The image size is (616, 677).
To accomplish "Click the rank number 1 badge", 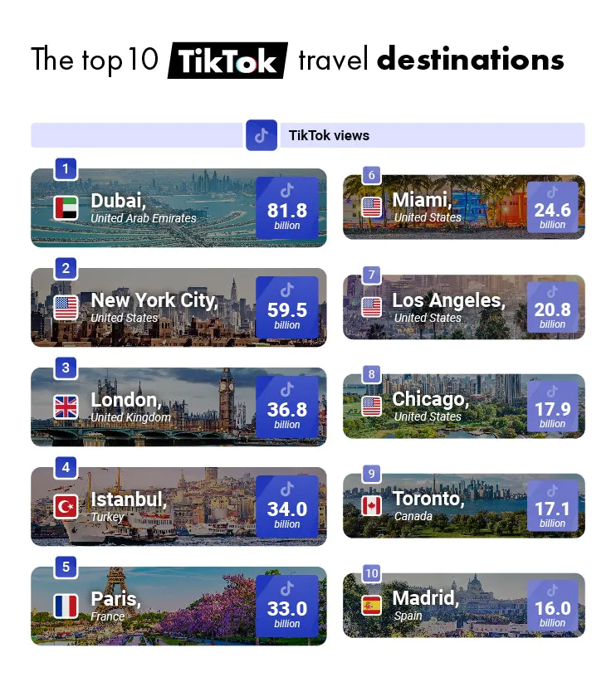I will click(x=66, y=169).
